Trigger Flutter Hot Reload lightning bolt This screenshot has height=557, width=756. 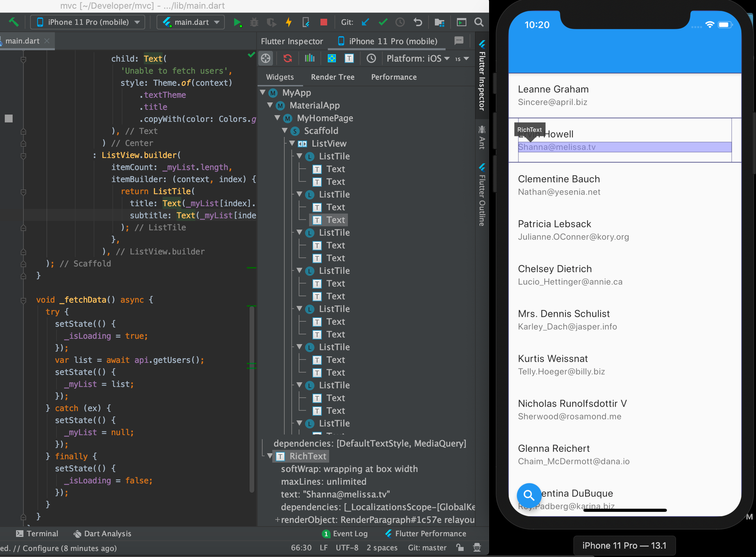(289, 22)
